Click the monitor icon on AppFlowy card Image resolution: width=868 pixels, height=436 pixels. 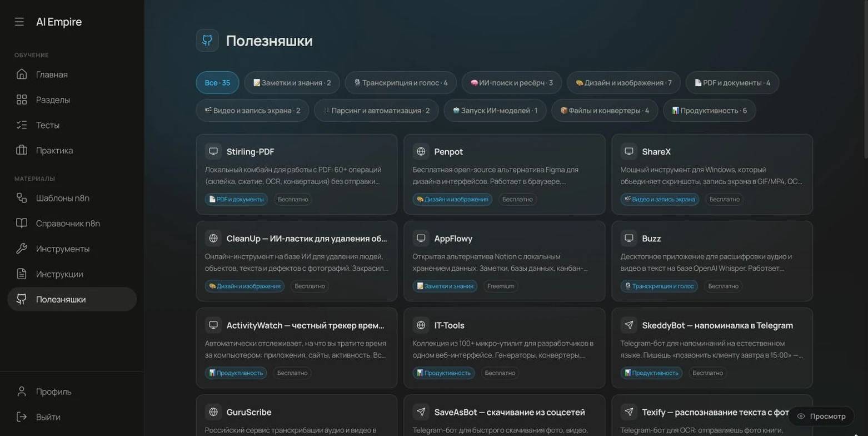click(421, 239)
